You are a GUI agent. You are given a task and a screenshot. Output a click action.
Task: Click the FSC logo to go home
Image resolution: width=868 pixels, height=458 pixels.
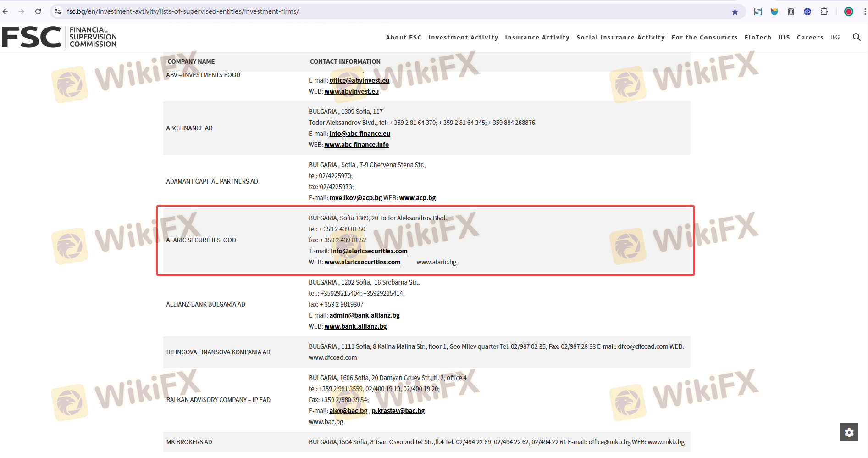[59, 37]
